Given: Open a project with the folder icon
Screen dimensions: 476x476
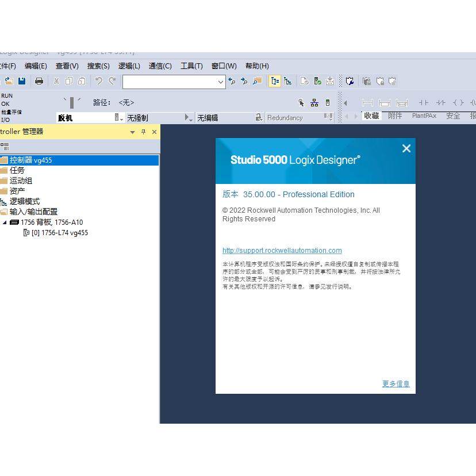Looking at the screenshot, I should [9, 81].
